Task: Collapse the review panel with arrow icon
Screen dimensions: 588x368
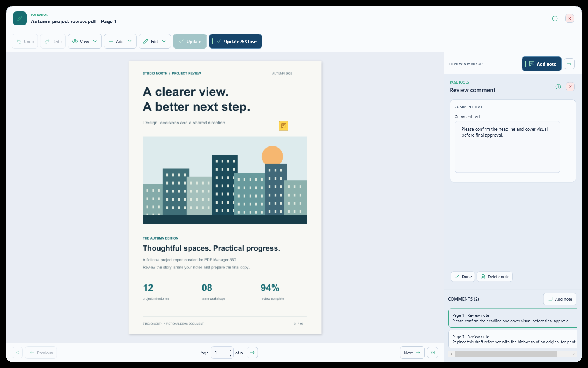Action: [569, 64]
